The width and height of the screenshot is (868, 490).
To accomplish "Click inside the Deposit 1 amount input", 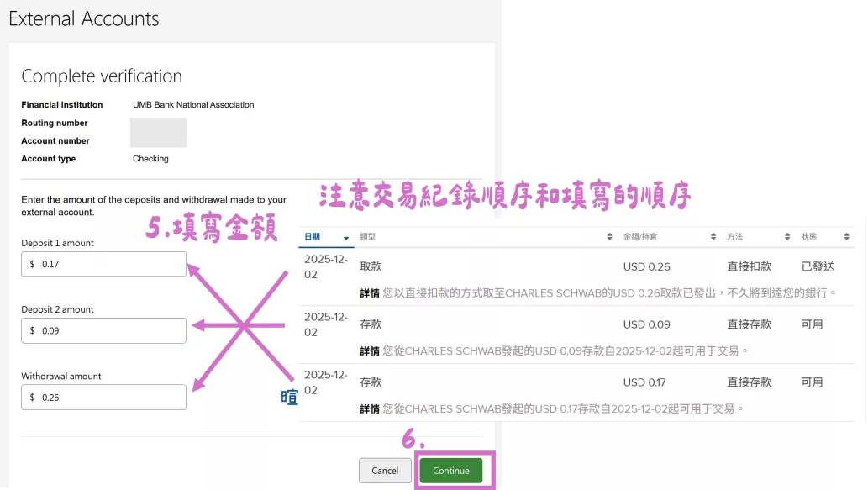I will click(x=103, y=263).
